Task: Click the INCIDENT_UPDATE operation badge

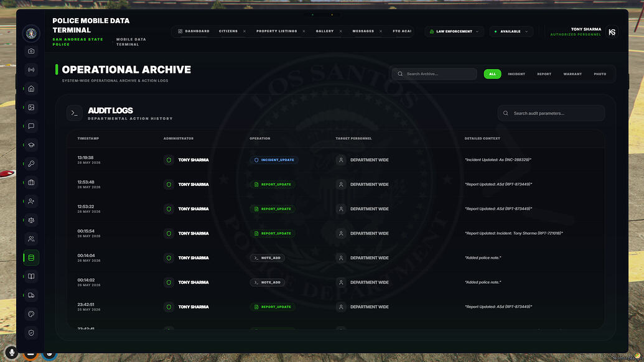Action: coord(274,160)
